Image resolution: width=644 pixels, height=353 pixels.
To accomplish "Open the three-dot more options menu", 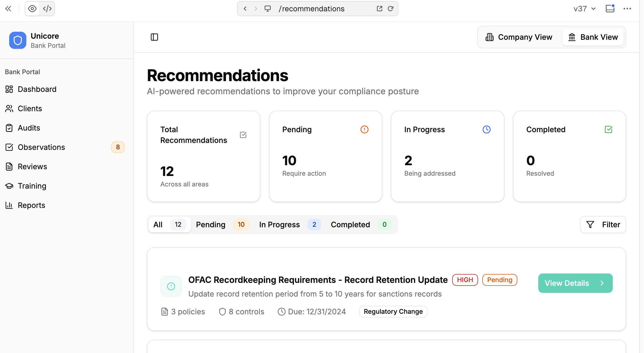I will [x=627, y=9].
